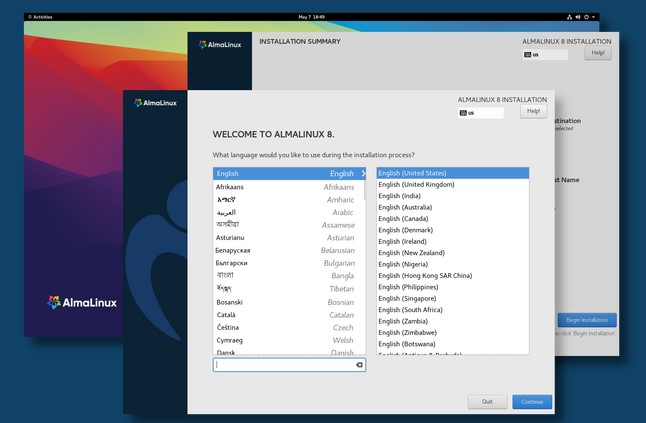Select Afrikaans in the language list
The image size is (646, 423).
(x=288, y=187)
